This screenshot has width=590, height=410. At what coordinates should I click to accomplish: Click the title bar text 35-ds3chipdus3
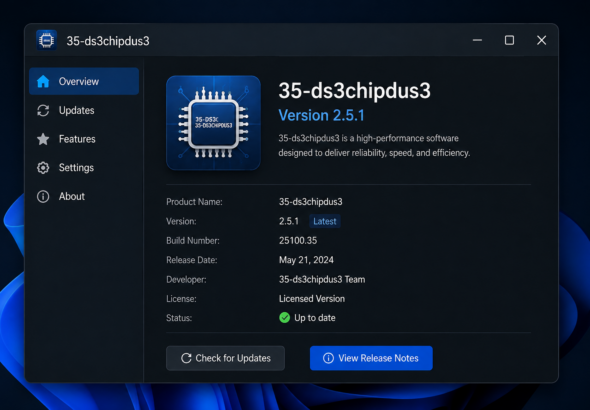tap(108, 41)
